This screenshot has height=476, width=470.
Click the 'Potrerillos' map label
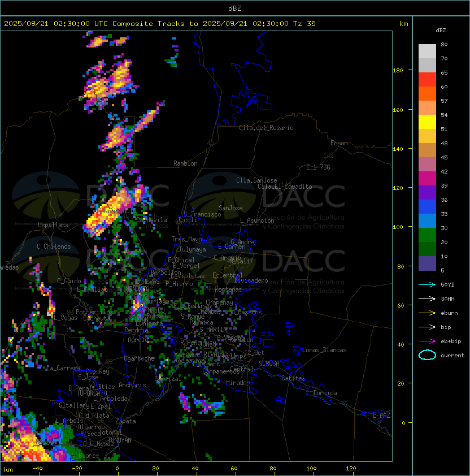click(94, 312)
